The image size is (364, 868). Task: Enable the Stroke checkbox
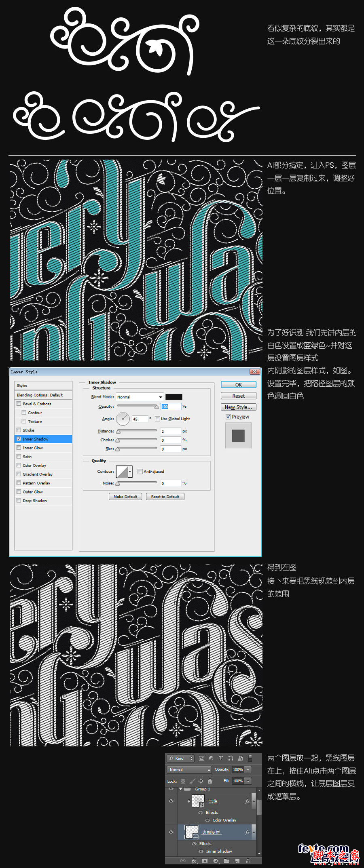coord(19,430)
